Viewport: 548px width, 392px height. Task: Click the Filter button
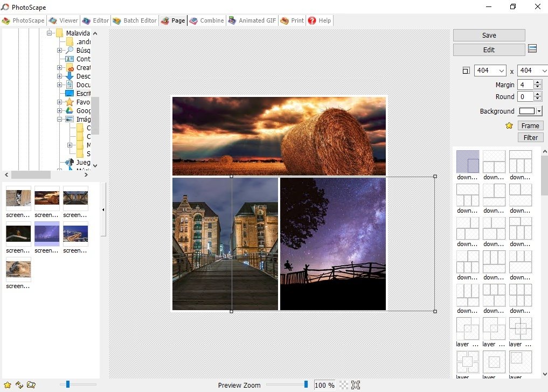[530, 138]
